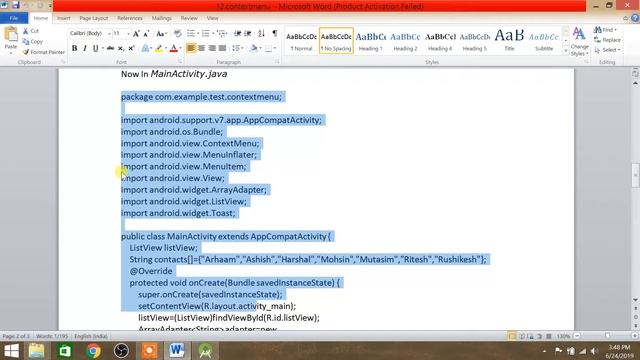Screen dimensions: 640x360
Task: Adjust the zoom slider in status bar
Action: pyautogui.click(x=607, y=336)
